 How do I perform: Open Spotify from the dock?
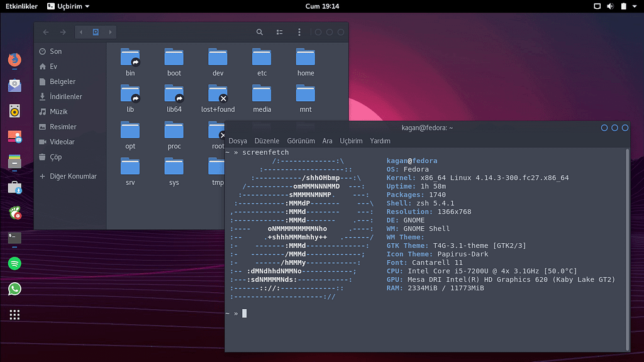pyautogui.click(x=14, y=263)
